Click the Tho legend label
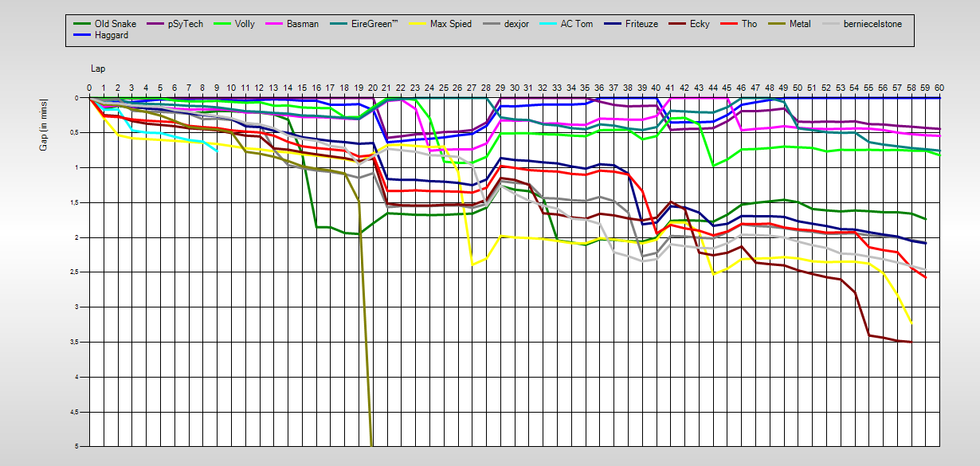This screenshot has height=466, width=980. (749, 24)
